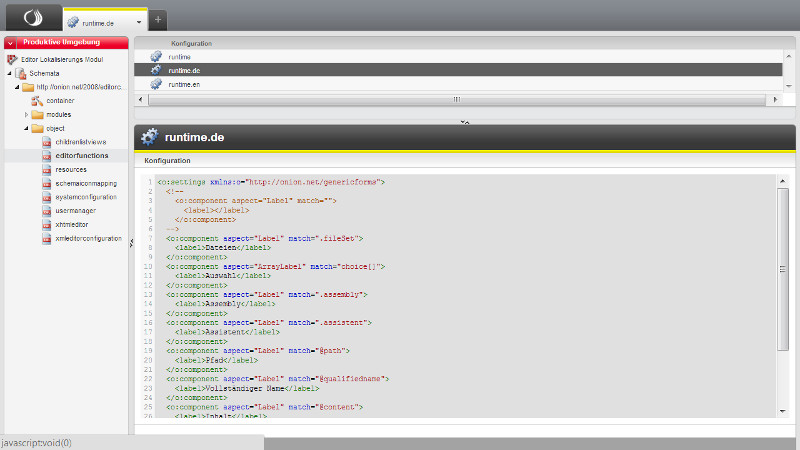The width and height of the screenshot is (800, 450).
Task: Open the resources tree item
Action: pyautogui.click(x=71, y=170)
